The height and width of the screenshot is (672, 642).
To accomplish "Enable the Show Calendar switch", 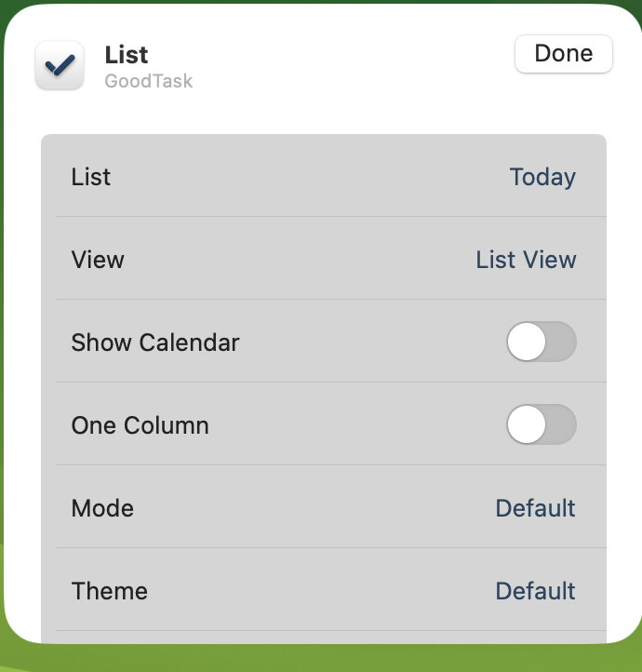I will [x=542, y=342].
